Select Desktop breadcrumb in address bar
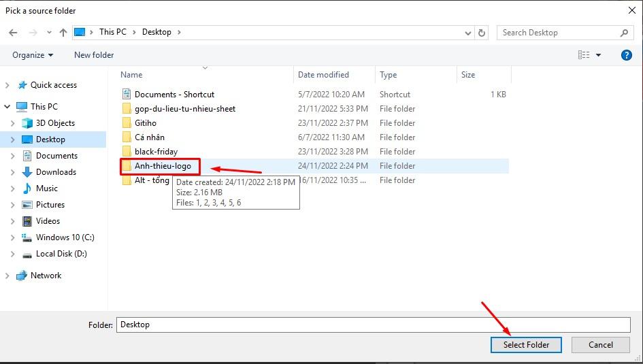Viewport: 643px width, 364px height. point(156,32)
